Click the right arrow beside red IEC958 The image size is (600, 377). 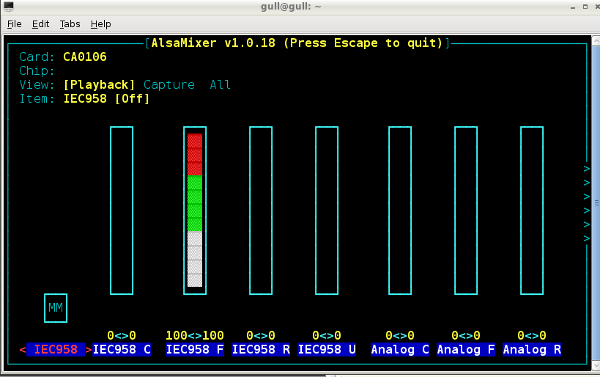pos(89,349)
